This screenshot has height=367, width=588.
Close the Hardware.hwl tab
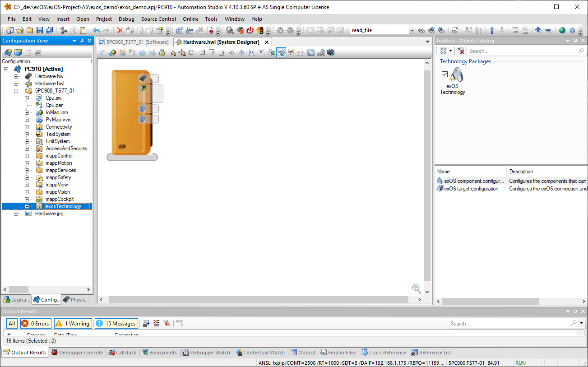[x=267, y=42]
